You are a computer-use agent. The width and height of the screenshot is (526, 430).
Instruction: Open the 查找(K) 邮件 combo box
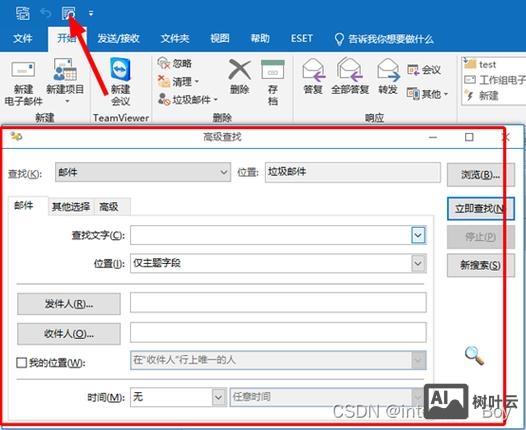143,172
